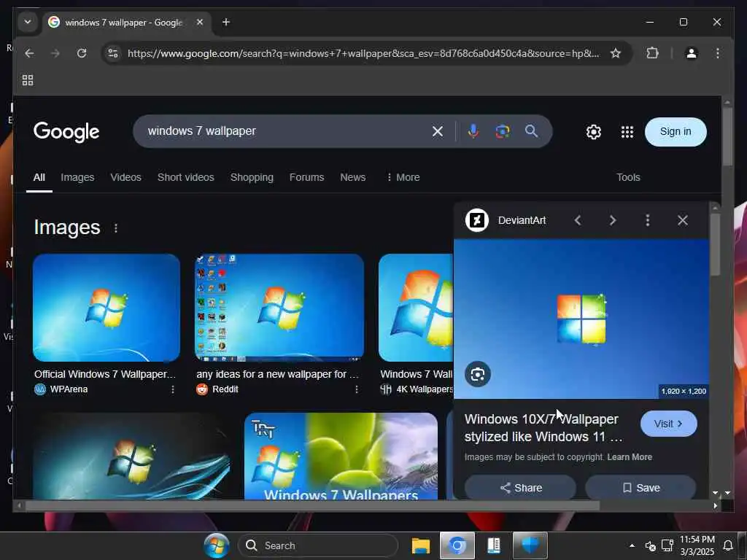Show hidden system tray icons
The width and height of the screenshot is (747, 560).
coord(632,545)
